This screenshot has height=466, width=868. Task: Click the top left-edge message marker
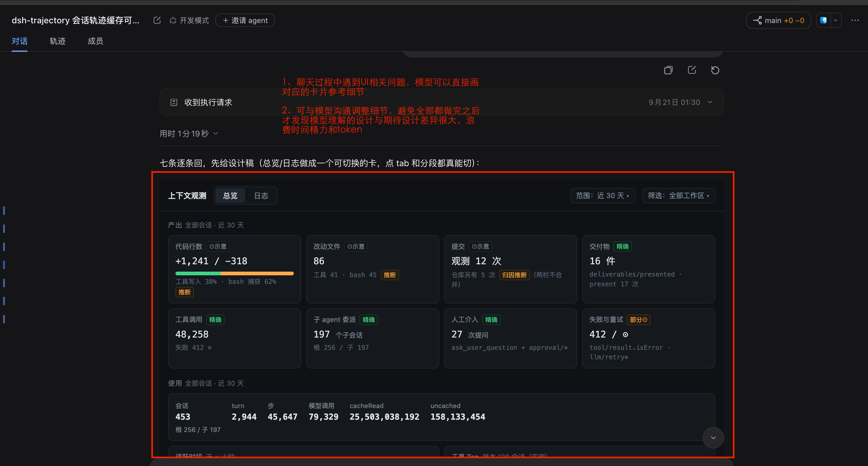tap(4, 210)
